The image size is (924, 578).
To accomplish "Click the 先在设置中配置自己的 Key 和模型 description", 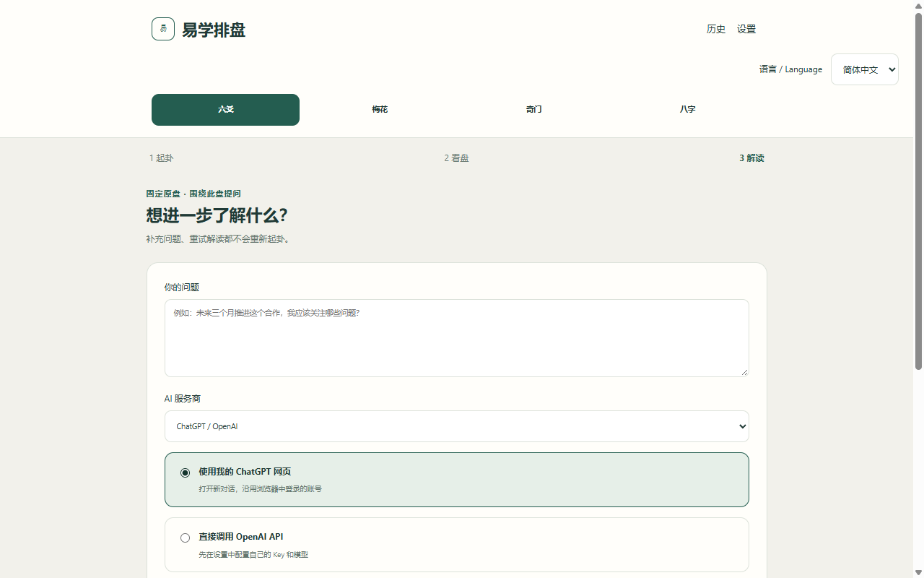I will point(253,555).
